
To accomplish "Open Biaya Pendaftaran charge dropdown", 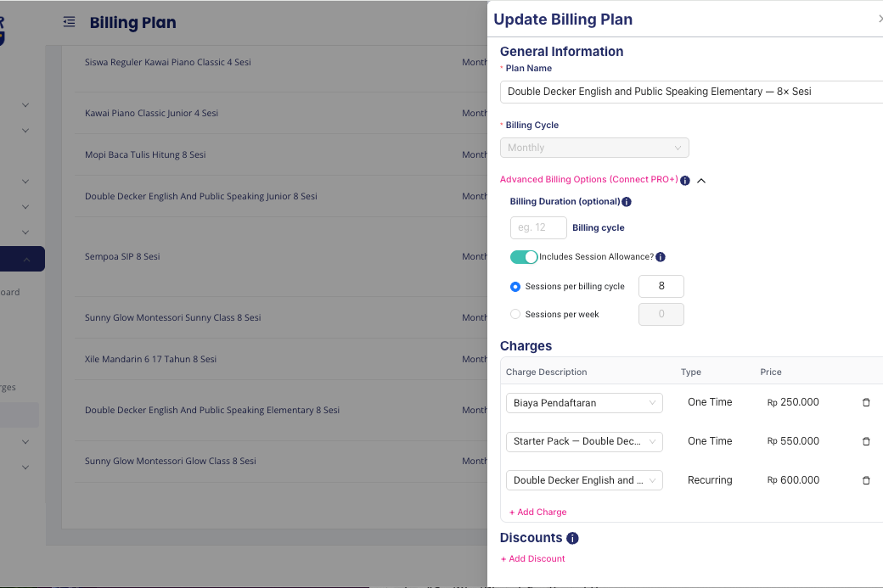I will click(x=584, y=403).
